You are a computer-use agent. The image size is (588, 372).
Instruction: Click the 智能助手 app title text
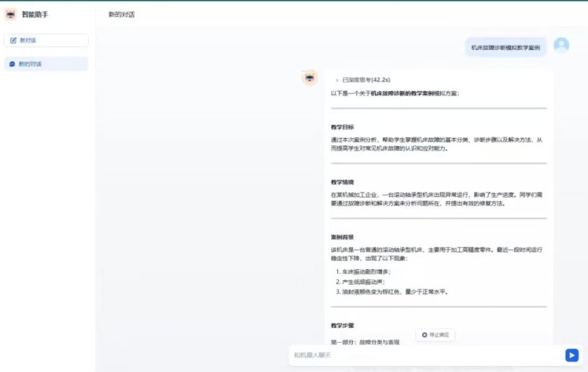[35, 14]
